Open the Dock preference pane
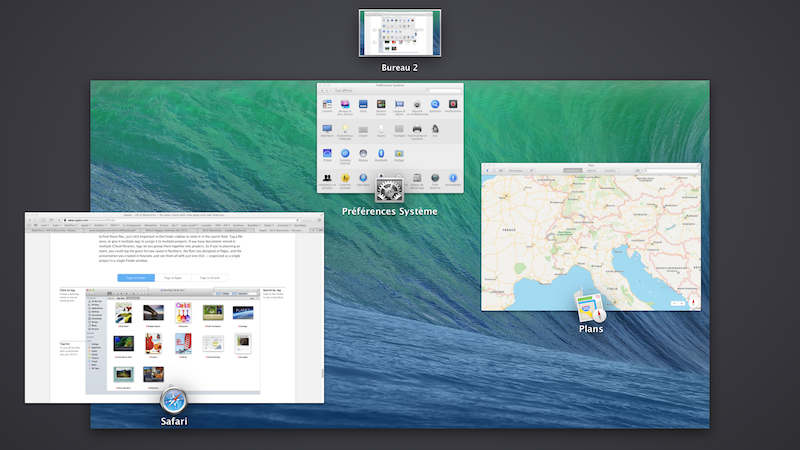Image resolution: width=800 pixels, height=450 pixels. pyautogui.click(x=363, y=106)
